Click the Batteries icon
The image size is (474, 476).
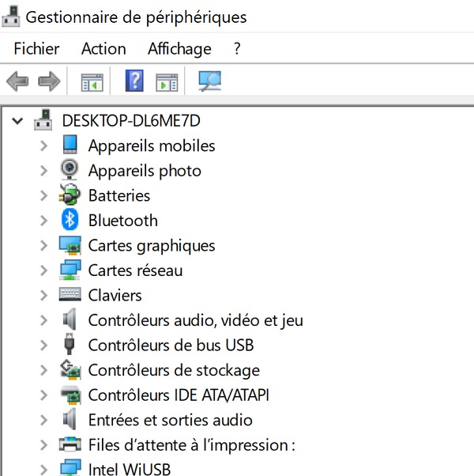[x=70, y=195]
